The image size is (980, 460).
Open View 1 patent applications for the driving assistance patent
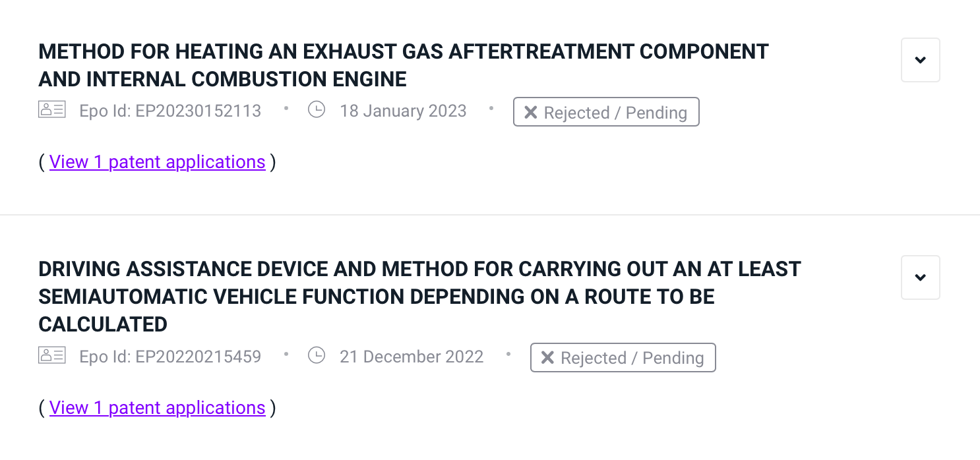[x=157, y=408]
